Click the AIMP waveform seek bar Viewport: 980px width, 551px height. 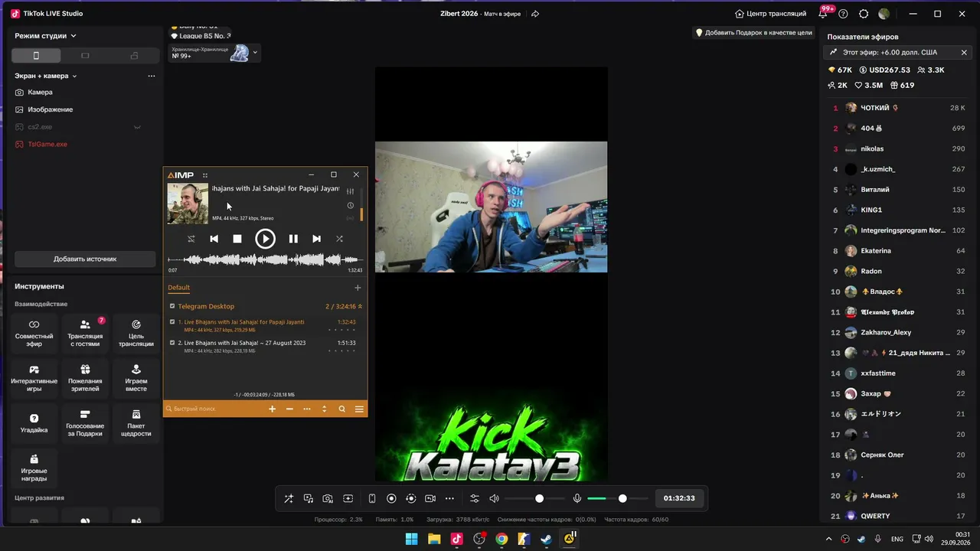pyautogui.click(x=266, y=260)
